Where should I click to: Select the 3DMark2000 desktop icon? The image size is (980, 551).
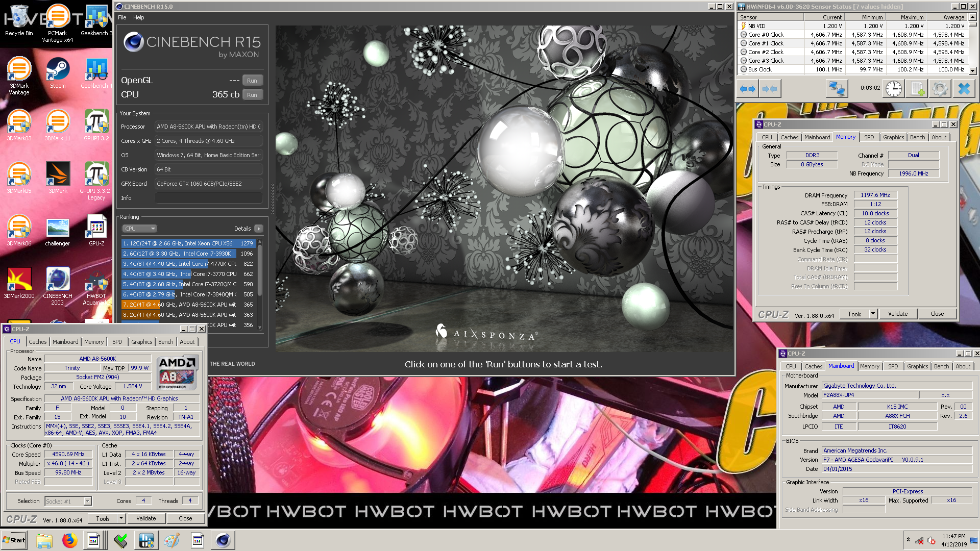[x=19, y=283]
